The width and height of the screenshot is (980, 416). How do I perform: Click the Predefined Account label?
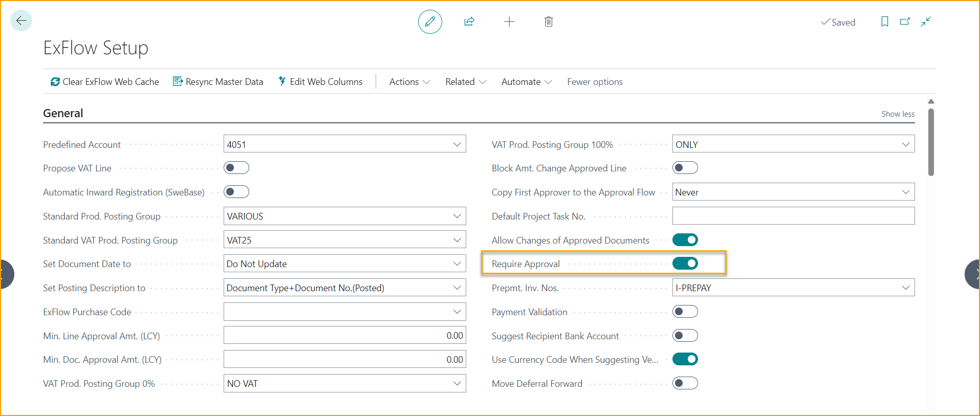[82, 145]
